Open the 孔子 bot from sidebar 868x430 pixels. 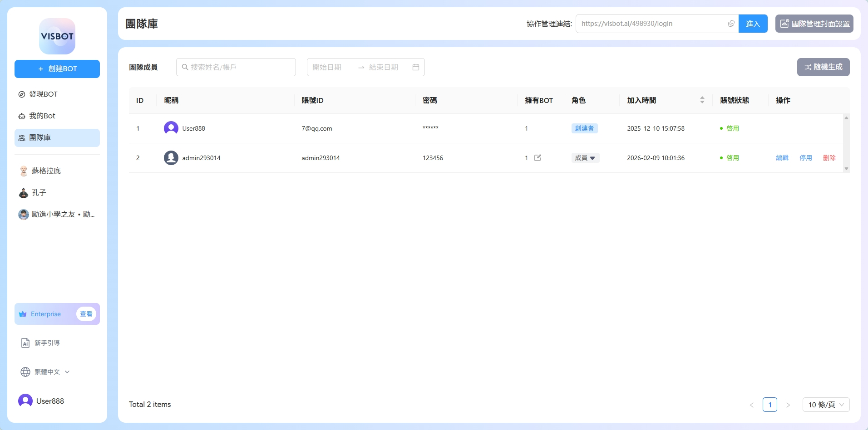point(39,193)
